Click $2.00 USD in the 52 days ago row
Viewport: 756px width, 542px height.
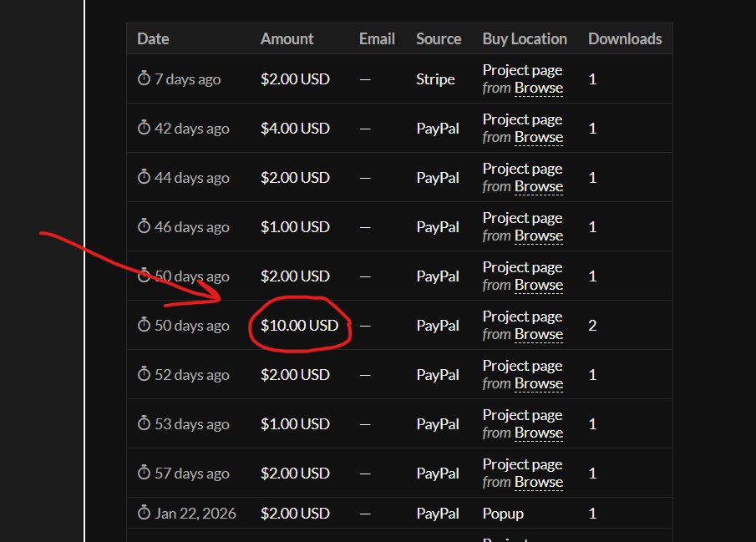(295, 374)
